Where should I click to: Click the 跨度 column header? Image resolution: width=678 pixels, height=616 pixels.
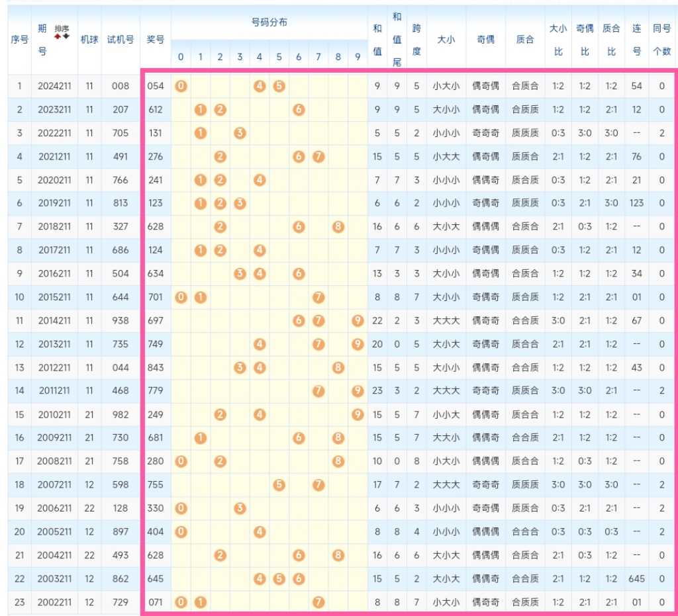416,39
